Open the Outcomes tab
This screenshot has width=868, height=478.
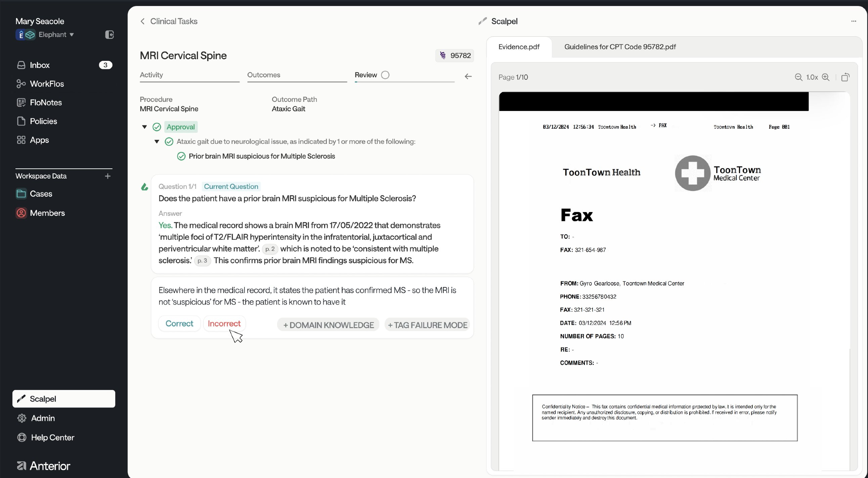click(x=263, y=75)
